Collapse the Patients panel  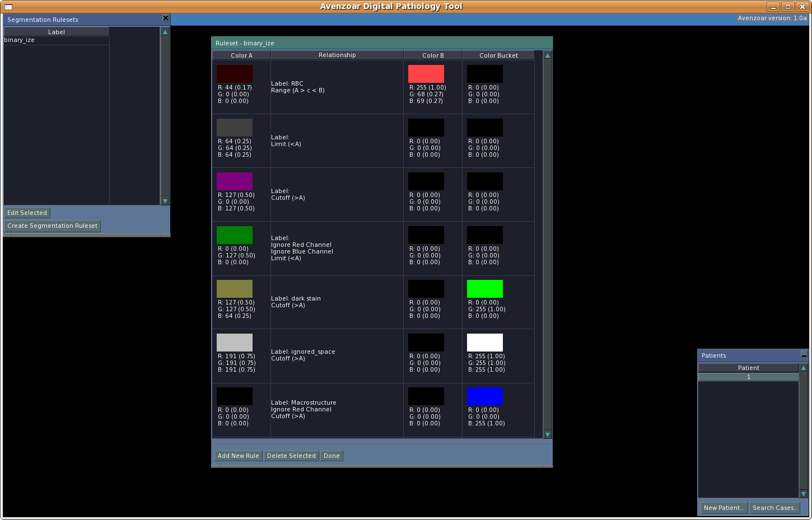tap(804, 354)
